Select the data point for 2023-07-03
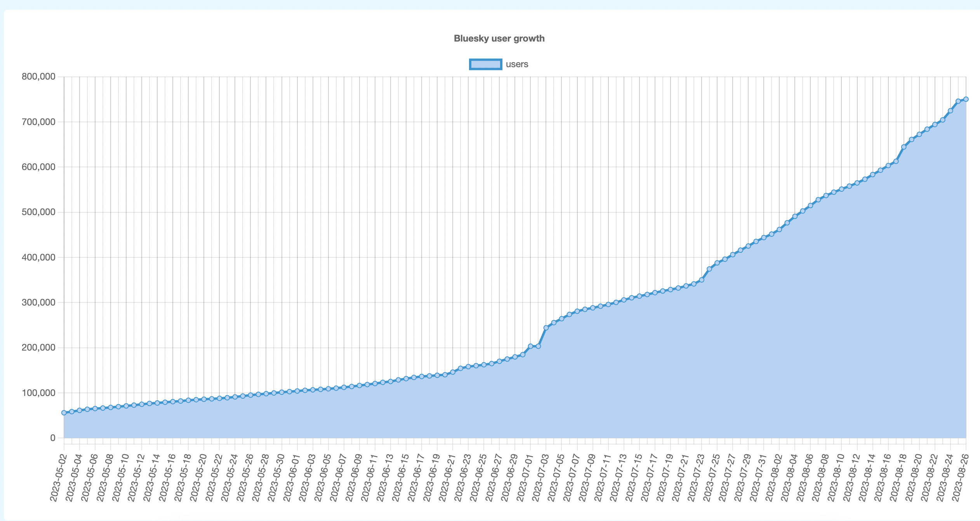 [x=546, y=328]
